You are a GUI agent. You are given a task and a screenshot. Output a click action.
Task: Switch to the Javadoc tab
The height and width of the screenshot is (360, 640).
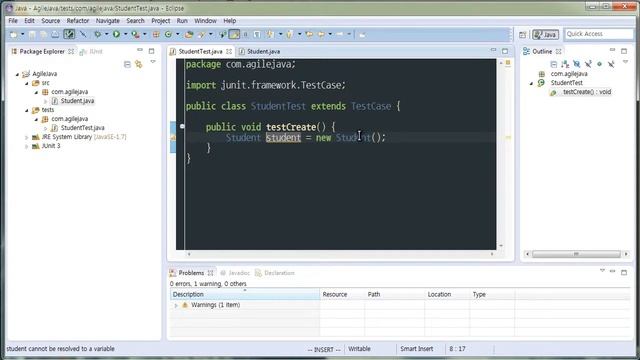click(235, 273)
